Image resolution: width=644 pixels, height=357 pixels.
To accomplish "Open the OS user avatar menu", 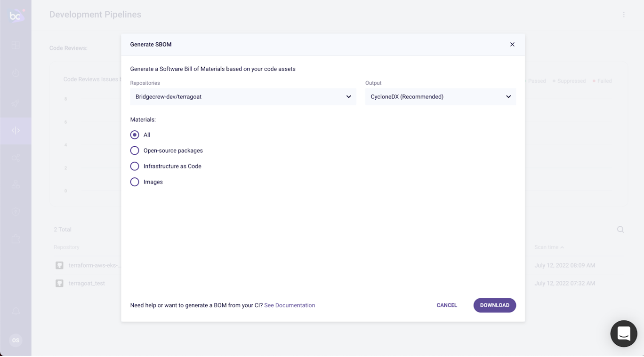I will 16,340.
